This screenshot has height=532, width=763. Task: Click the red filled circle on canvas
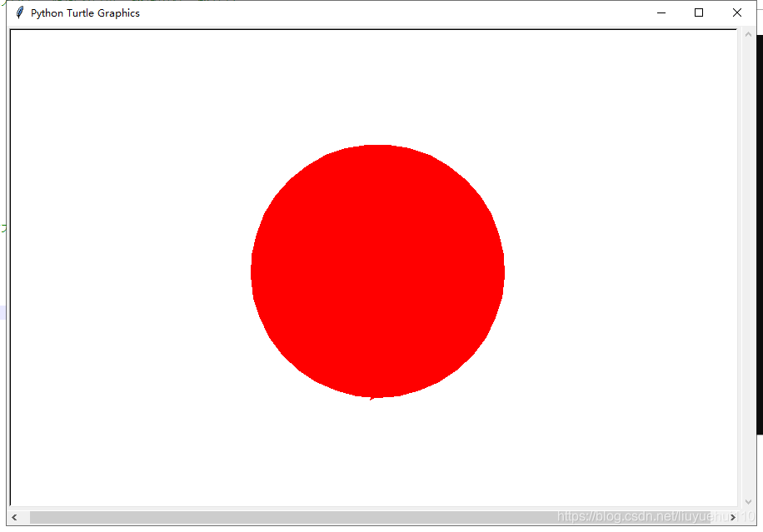[377, 271]
